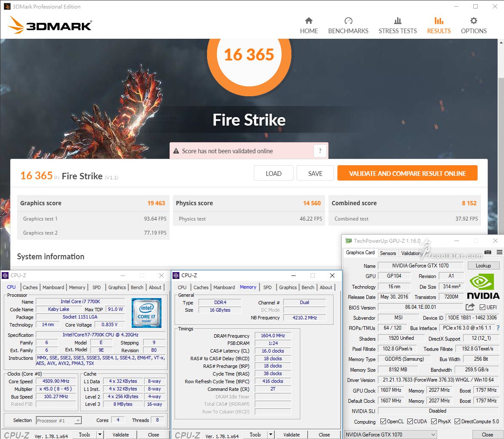This screenshot has height=439, width=504.
Task: Click the Driver Version field in GPU-Z
Action: click(438, 379)
